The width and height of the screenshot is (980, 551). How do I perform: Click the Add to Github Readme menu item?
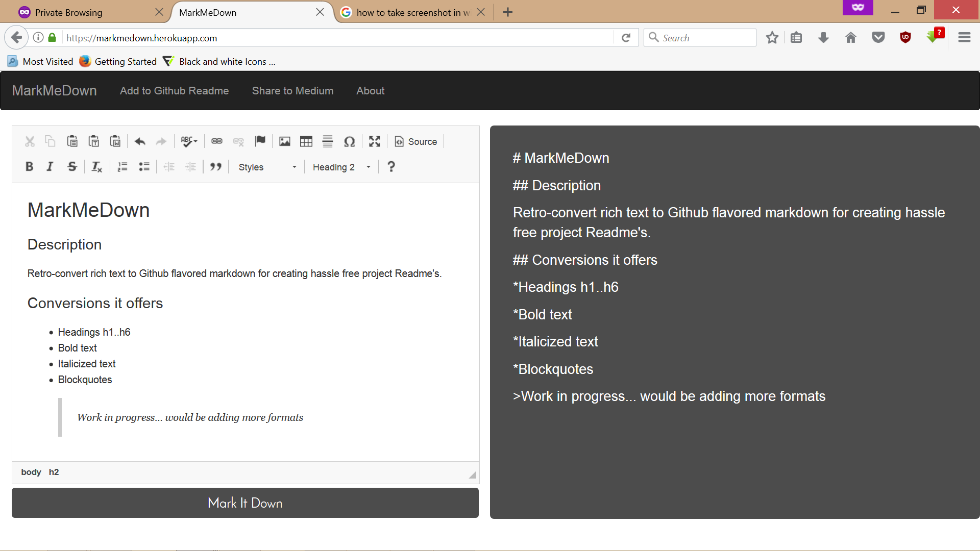(175, 91)
